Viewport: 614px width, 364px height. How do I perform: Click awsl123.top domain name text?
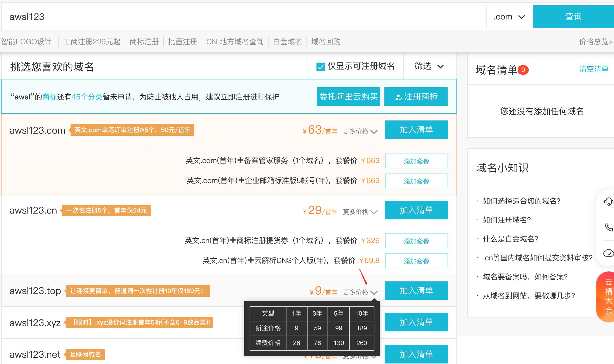(35, 291)
